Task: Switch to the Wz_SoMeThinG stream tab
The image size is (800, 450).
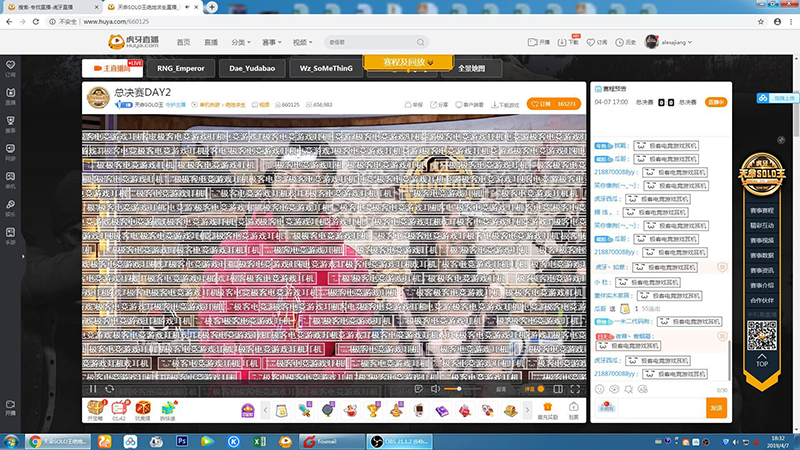Action: pos(326,68)
